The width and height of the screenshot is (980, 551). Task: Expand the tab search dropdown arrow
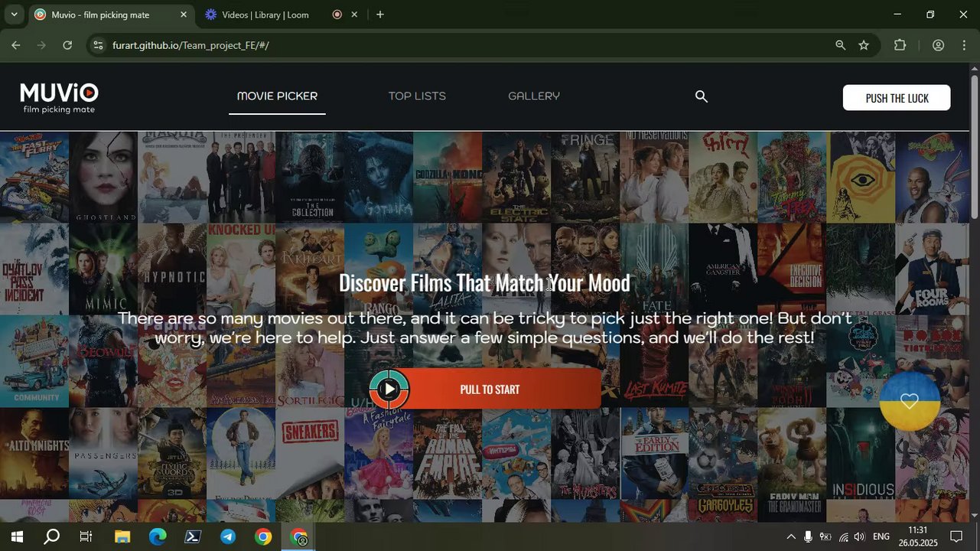pyautogui.click(x=14, y=15)
